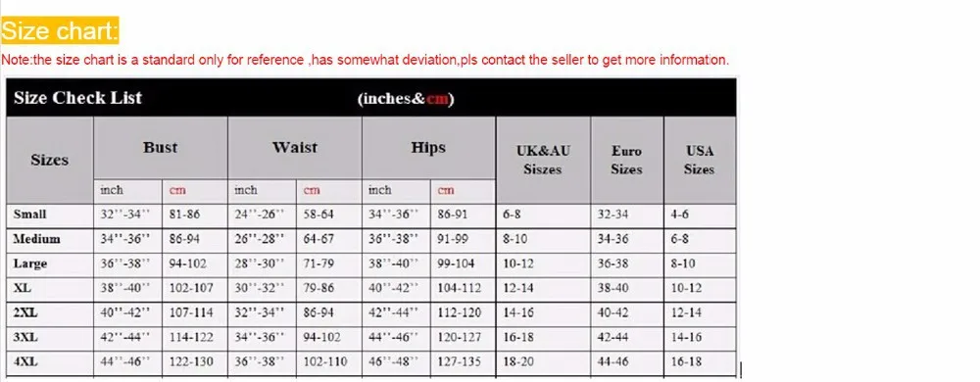Click the red note about size deviation
Screen dimensions: 980x382
click(x=365, y=60)
